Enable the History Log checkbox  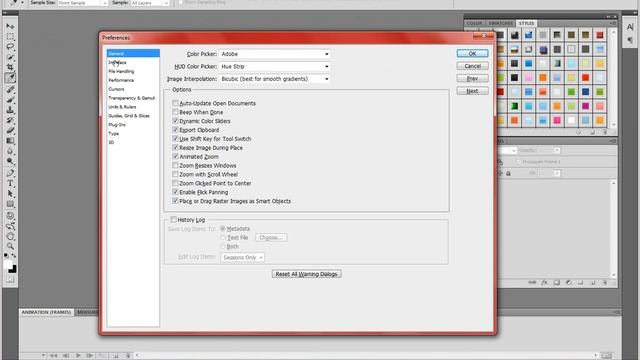coord(173,220)
